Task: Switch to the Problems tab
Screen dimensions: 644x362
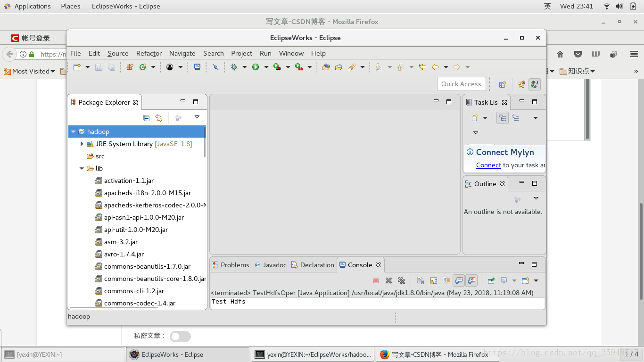Action: click(x=231, y=265)
